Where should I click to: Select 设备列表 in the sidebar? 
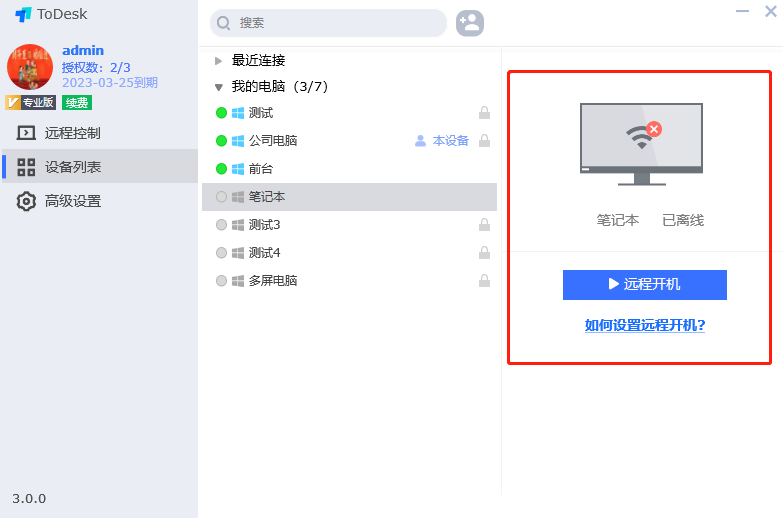(100, 166)
